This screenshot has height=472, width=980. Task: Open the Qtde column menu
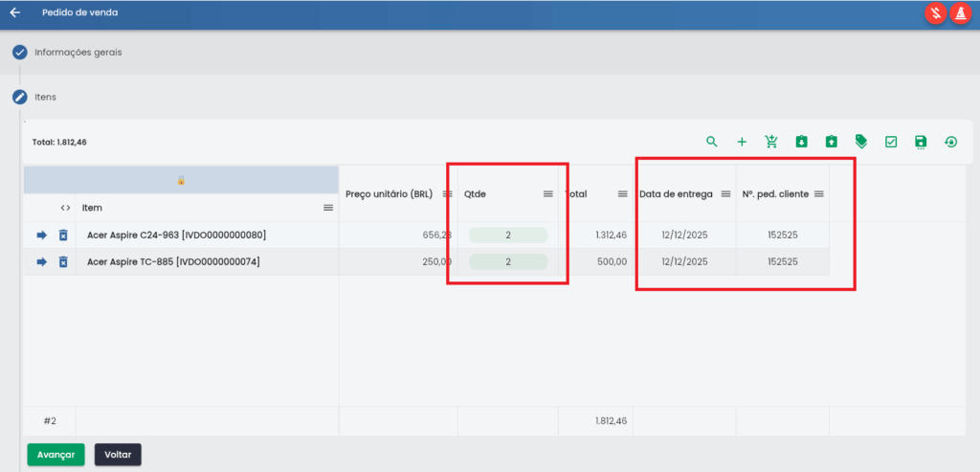pos(548,193)
